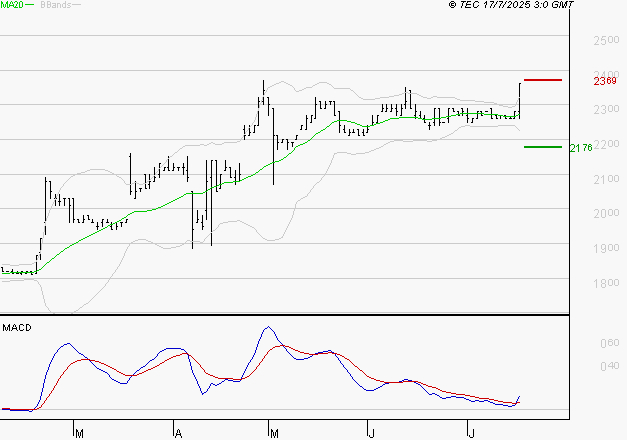Click the 2100 price axis label
627x440 pixels.
pos(606,179)
